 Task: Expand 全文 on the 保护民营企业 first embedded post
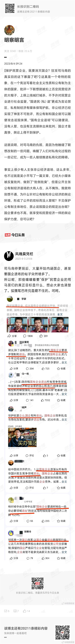(x=60, y=314)
